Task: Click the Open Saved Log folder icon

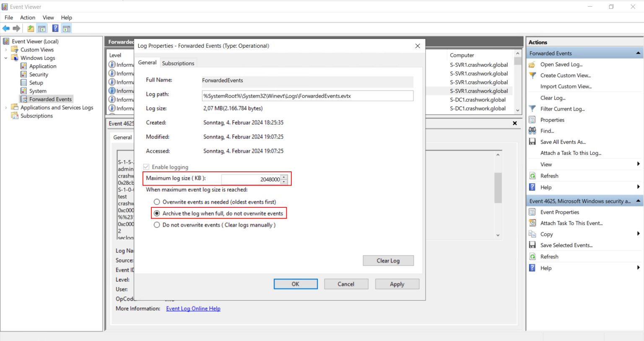Action: pos(532,65)
